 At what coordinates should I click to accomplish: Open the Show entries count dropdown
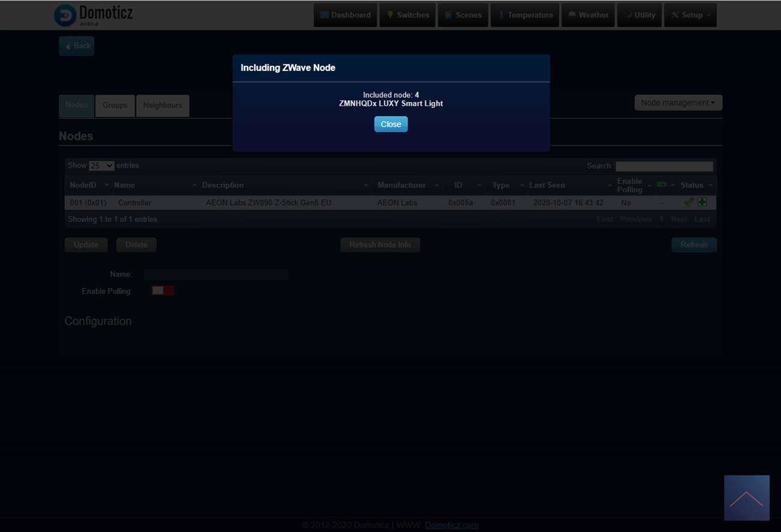(x=101, y=166)
